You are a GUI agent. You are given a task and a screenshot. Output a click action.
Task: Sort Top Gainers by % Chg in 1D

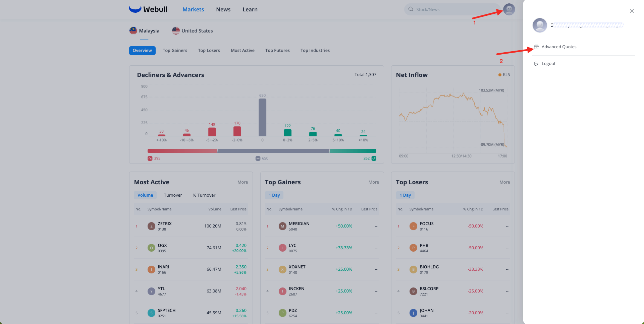pos(342,209)
